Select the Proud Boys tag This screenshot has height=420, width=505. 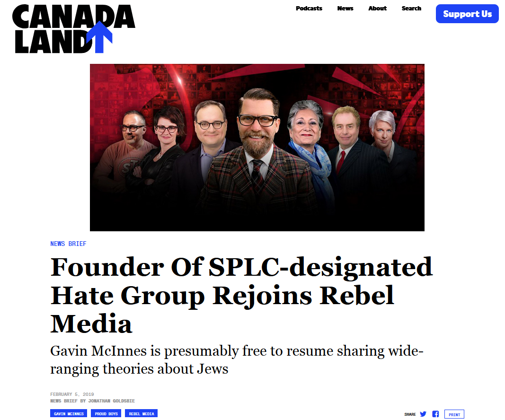click(106, 413)
